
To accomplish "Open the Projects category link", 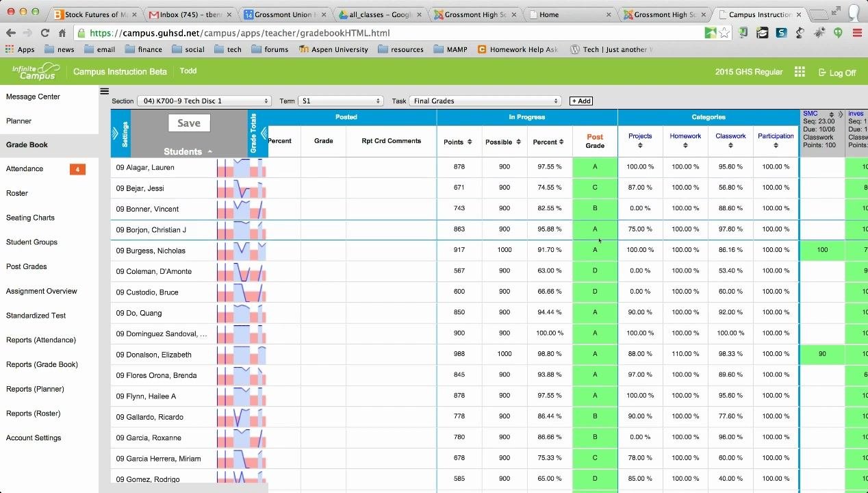I will pyautogui.click(x=640, y=136).
